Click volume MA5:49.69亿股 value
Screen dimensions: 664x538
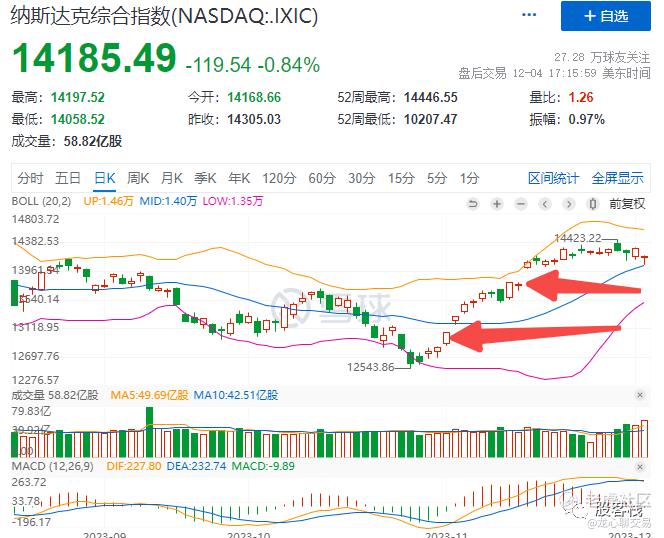(149, 395)
